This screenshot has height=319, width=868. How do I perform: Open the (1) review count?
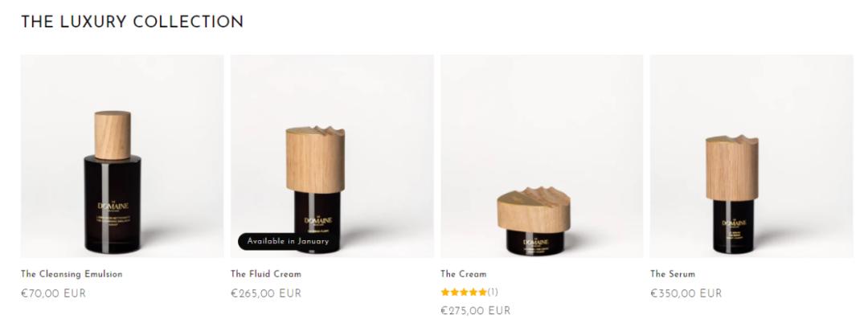coord(493,292)
